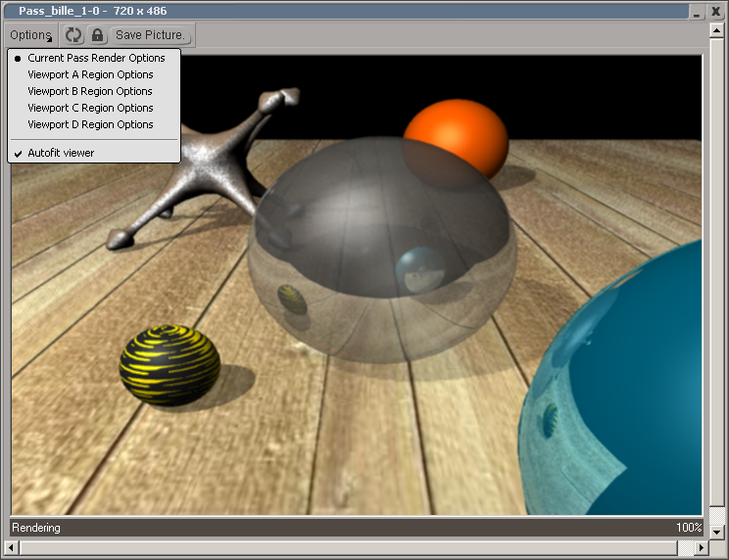This screenshot has width=729, height=560.
Task: Click the vertical scrollbar up arrow
Action: click(716, 30)
